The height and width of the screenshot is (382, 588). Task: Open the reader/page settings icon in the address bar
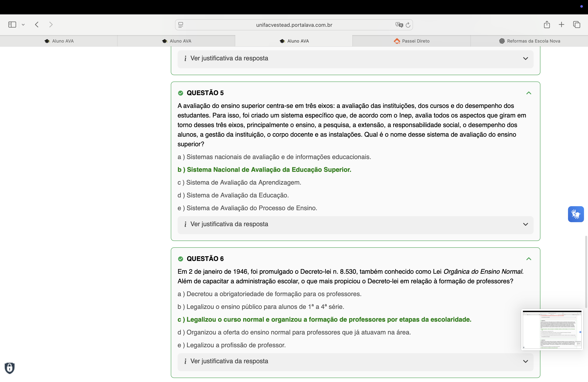tap(181, 25)
